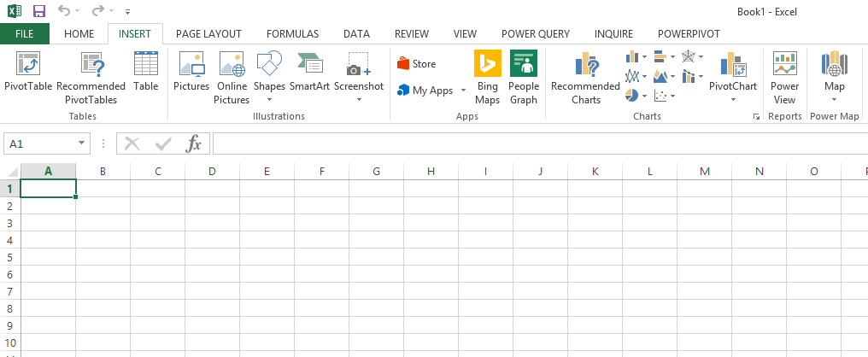Select row 5 header
The image size is (868, 357).
pos(9,257)
